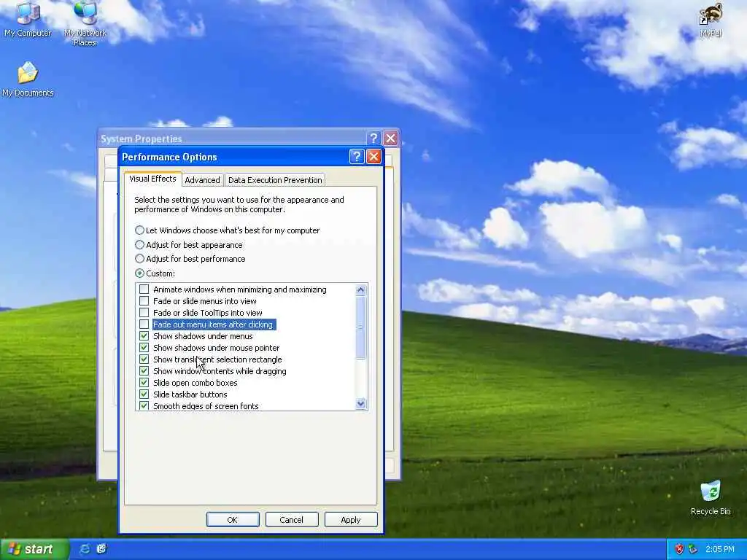Close the Performance Options dialog
This screenshot has width=747, height=560.
click(374, 157)
